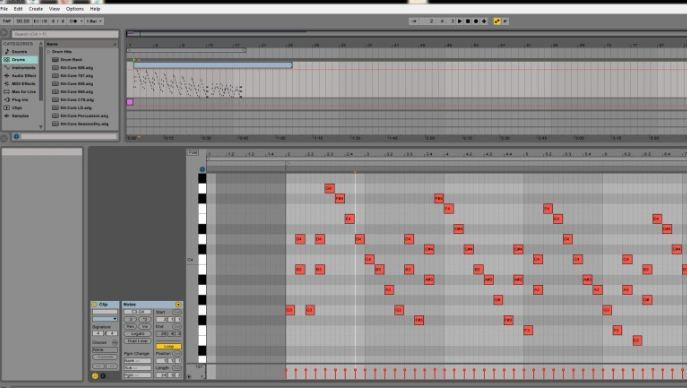
Task: Select the Clips category
Action: point(20,108)
